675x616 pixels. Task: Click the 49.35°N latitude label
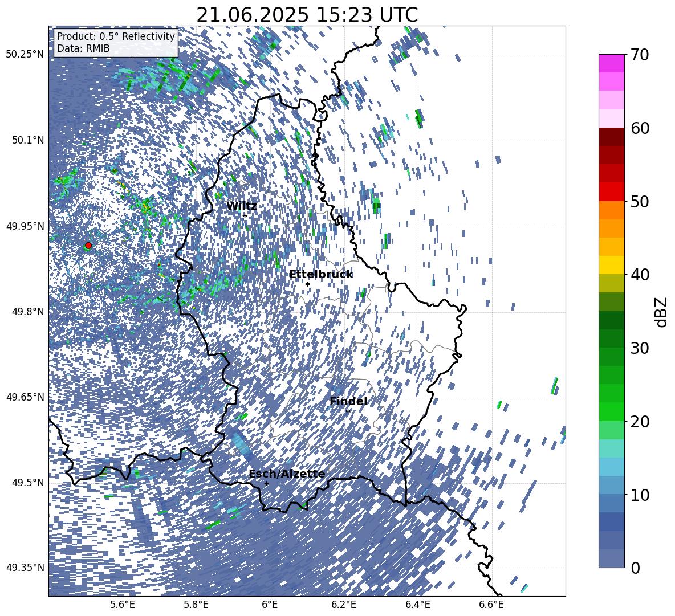click(x=26, y=568)
